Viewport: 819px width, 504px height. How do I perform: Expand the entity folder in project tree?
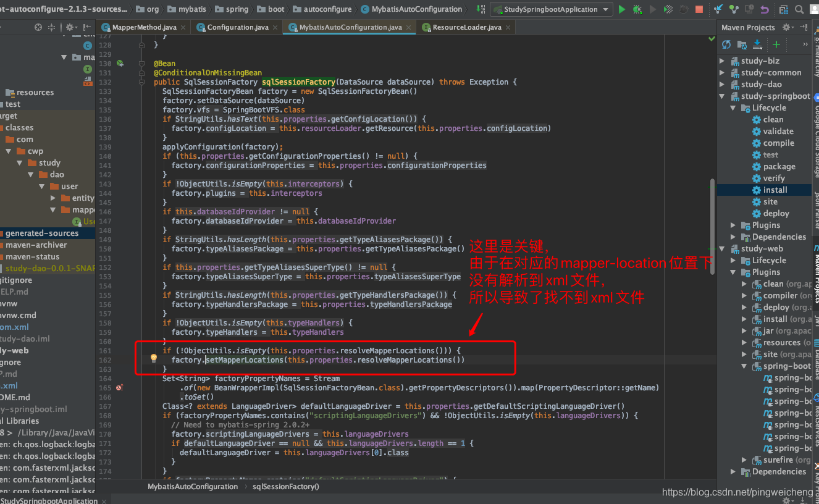point(54,198)
